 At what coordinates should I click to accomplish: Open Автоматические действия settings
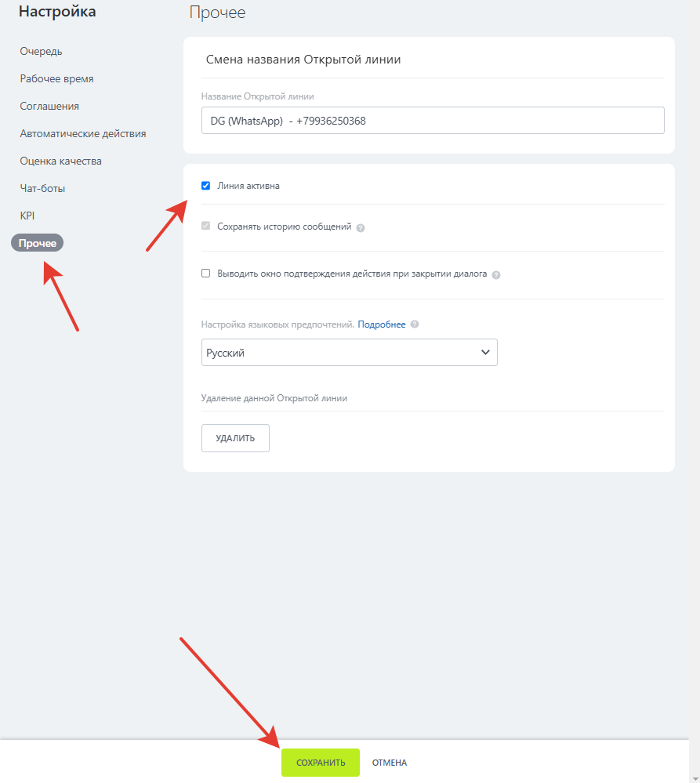(x=83, y=134)
